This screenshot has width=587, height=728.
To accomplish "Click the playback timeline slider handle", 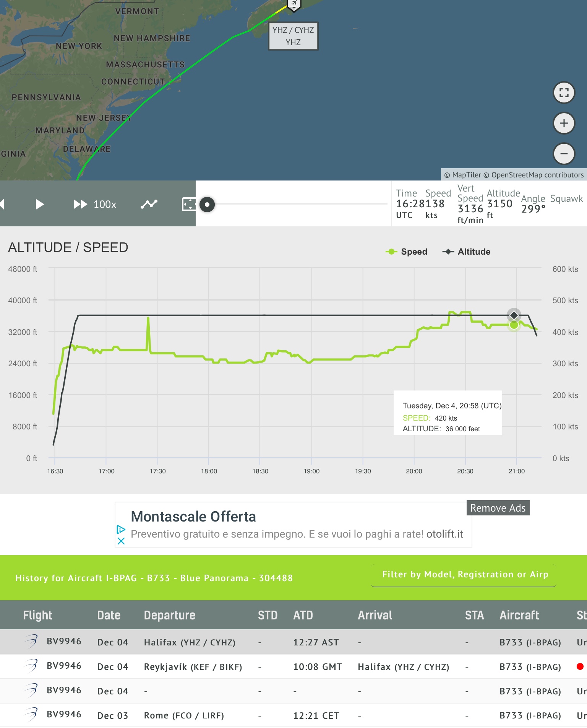I will coord(207,204).
